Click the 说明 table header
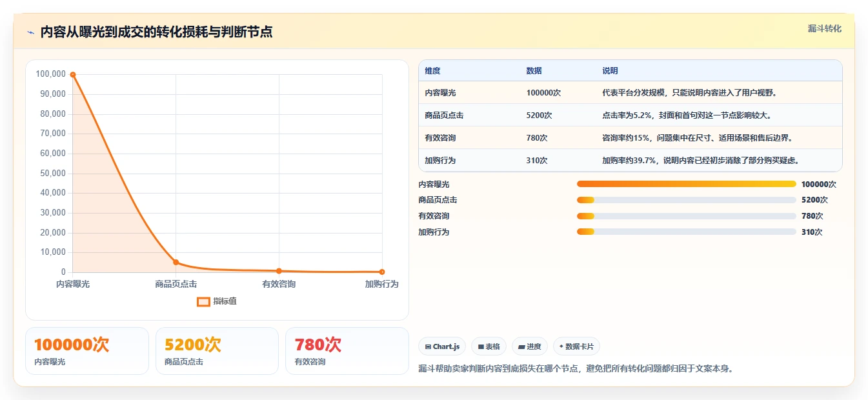The height and width of the screenshot is (400, 868). point(610,71)
